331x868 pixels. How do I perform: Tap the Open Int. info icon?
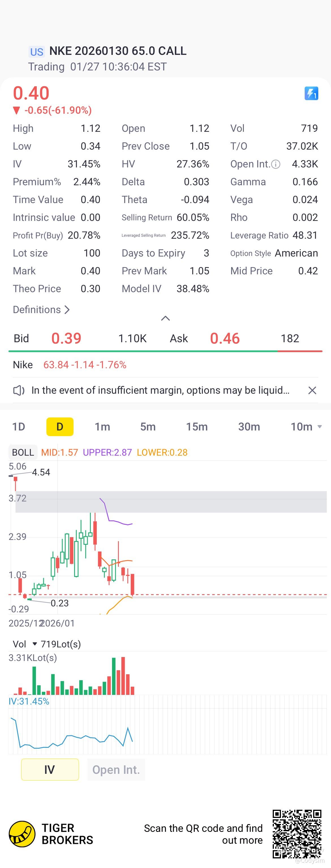tap(276, 164)
